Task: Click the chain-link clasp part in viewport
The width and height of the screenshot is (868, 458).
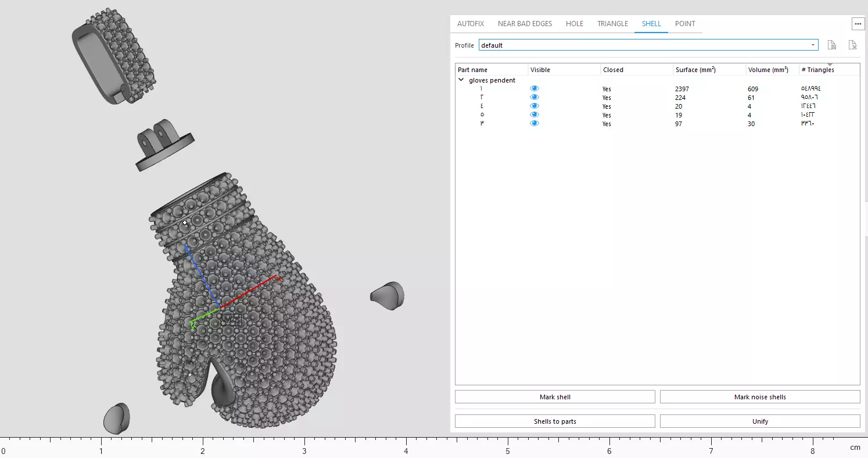Action: [x=113, y=56]
